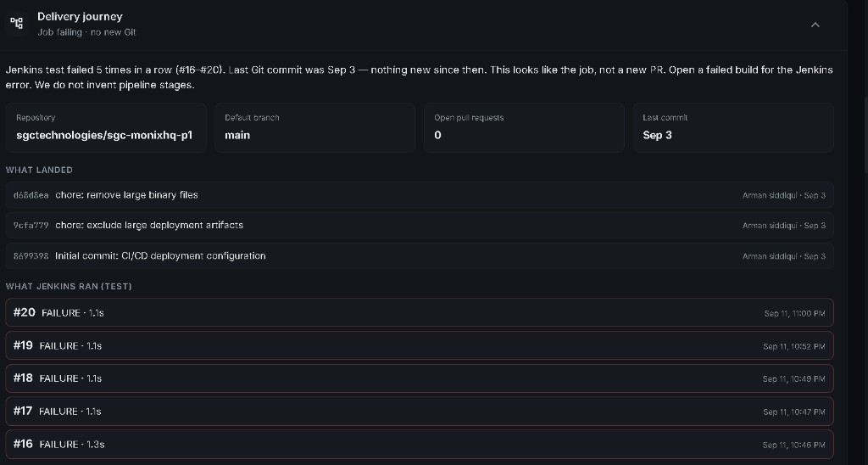
Task: Click the Last commit 'Sep 3' card
Action: (733, 127)
